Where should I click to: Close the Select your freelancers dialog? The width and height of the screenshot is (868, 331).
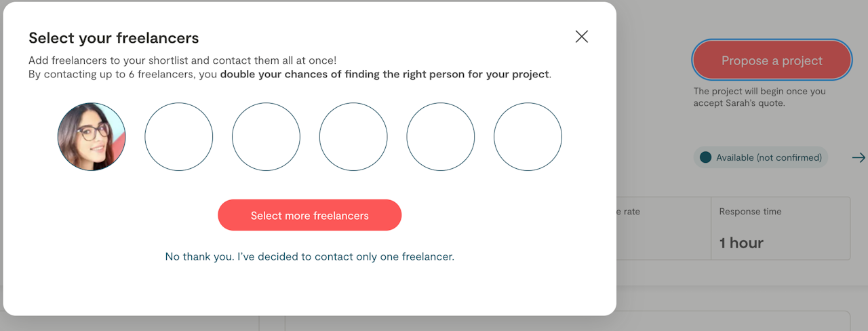(581, 37)
